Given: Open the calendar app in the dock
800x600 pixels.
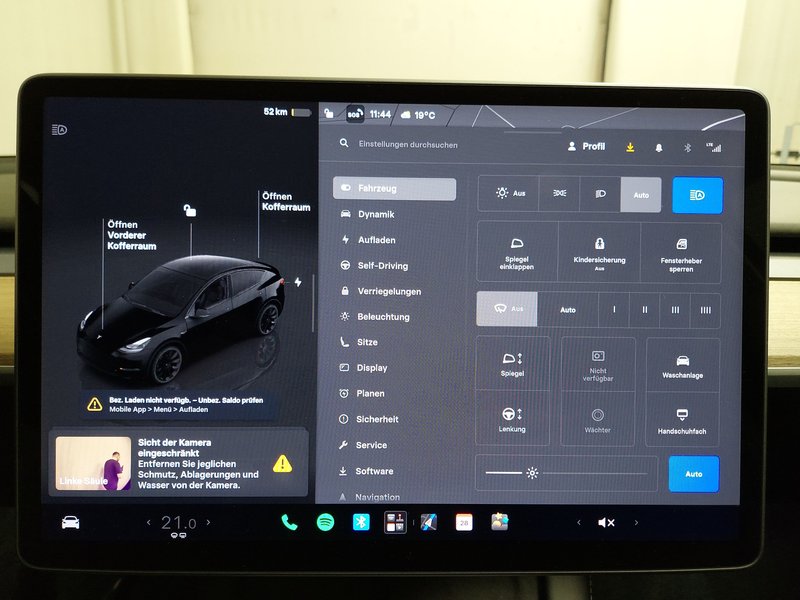Looking at the screenshot, I should (x=464, y=522).
